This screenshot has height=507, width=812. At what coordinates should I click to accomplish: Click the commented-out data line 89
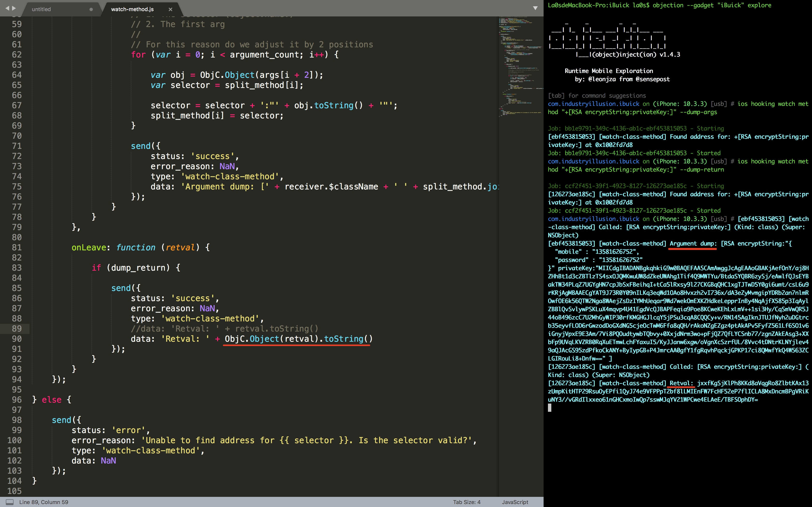pyautogui.click(x=224, y=329)
